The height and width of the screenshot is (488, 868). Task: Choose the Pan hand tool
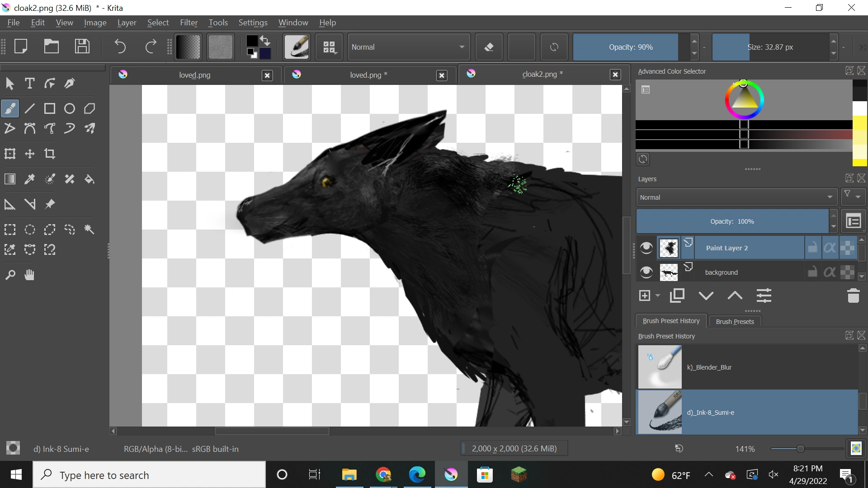click(30, 275)
